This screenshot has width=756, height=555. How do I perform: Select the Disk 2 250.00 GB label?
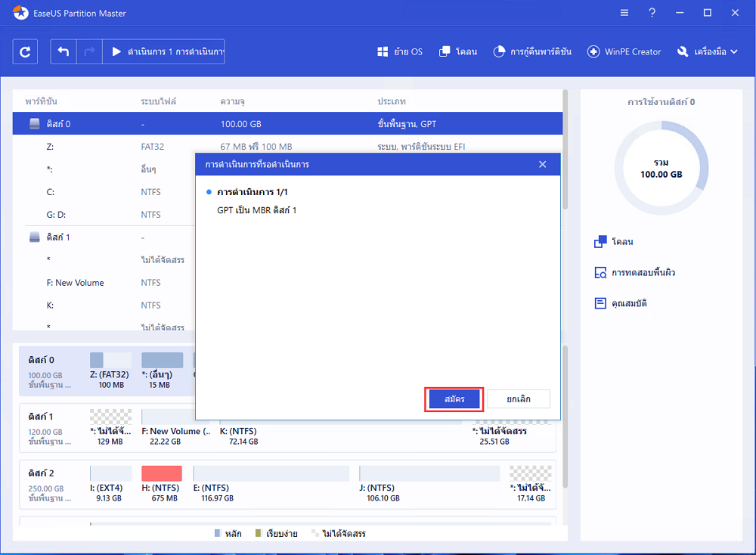50,485
